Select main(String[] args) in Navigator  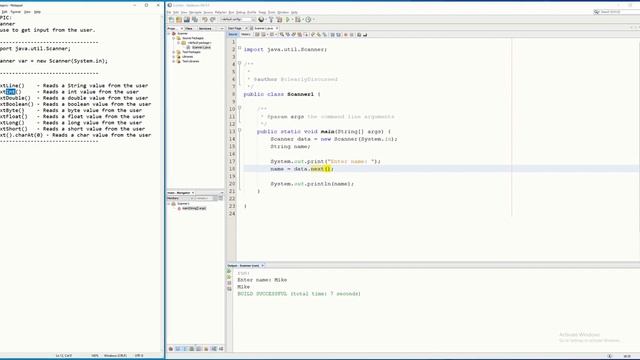coord(194,208)
